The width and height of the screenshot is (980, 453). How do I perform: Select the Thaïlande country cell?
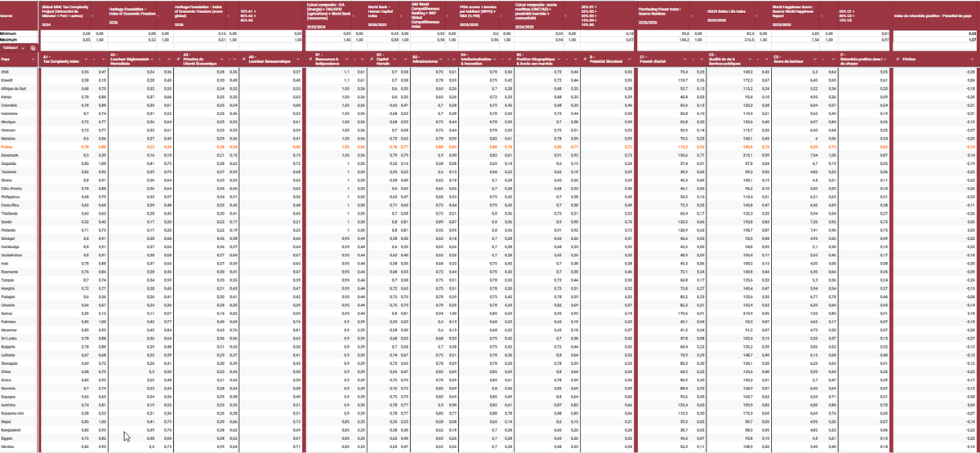click(19, 211)
